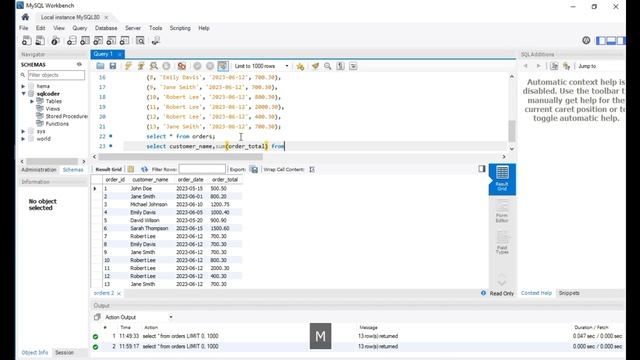Screen dimensions: 640x360
Task: Run Explain on current statement
Action: click(x=153, y=66)
